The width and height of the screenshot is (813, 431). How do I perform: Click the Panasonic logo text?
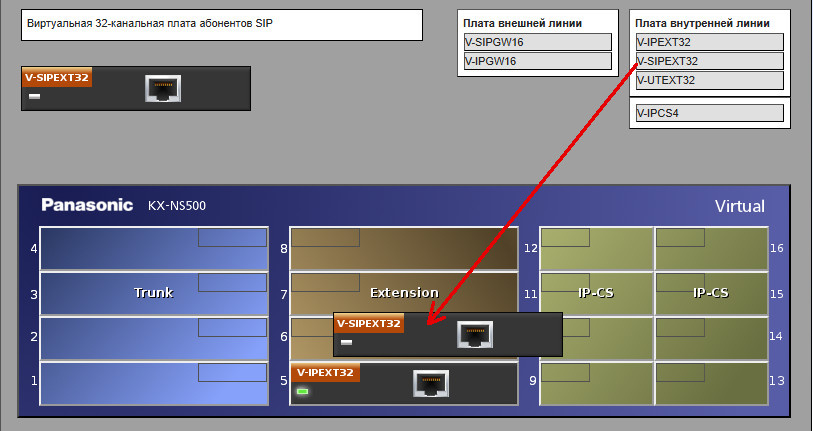[87, 205]
